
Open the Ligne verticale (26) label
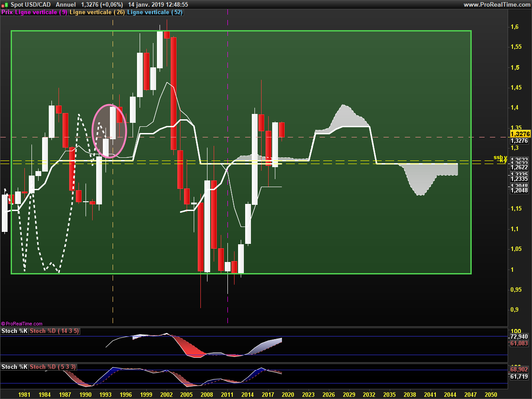coord(98,12)
